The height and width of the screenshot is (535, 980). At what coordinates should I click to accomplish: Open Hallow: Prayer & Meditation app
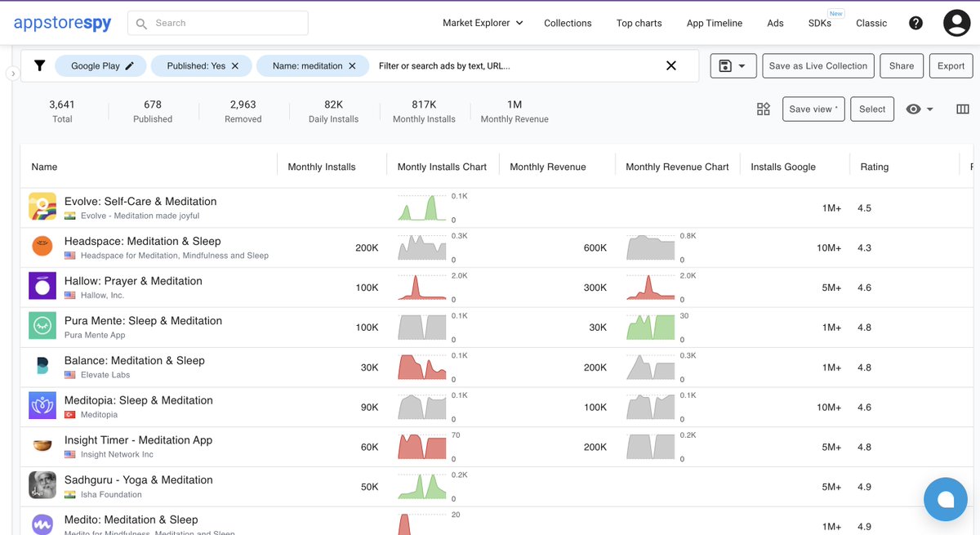(x=133, y=281)
